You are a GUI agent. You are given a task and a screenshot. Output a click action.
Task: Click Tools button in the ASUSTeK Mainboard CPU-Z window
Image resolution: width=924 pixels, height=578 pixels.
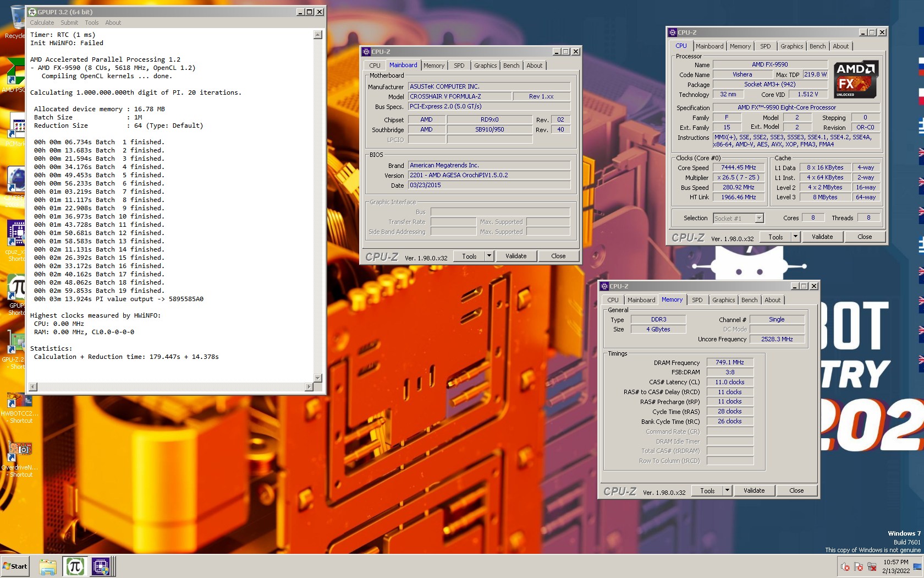point(469,256)
